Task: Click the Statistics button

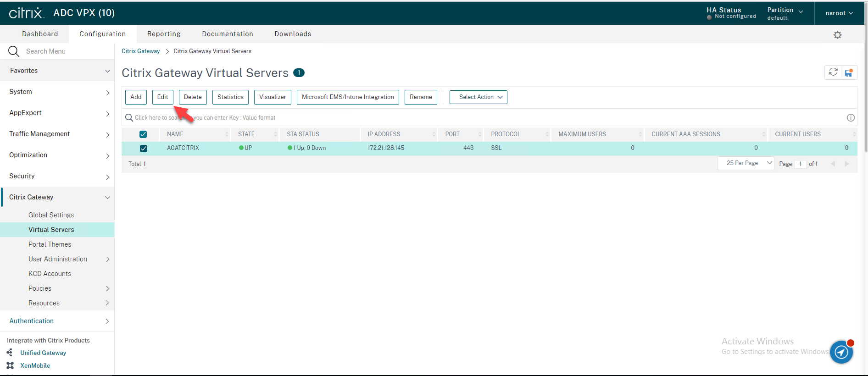Action: (x=230, y=97)
